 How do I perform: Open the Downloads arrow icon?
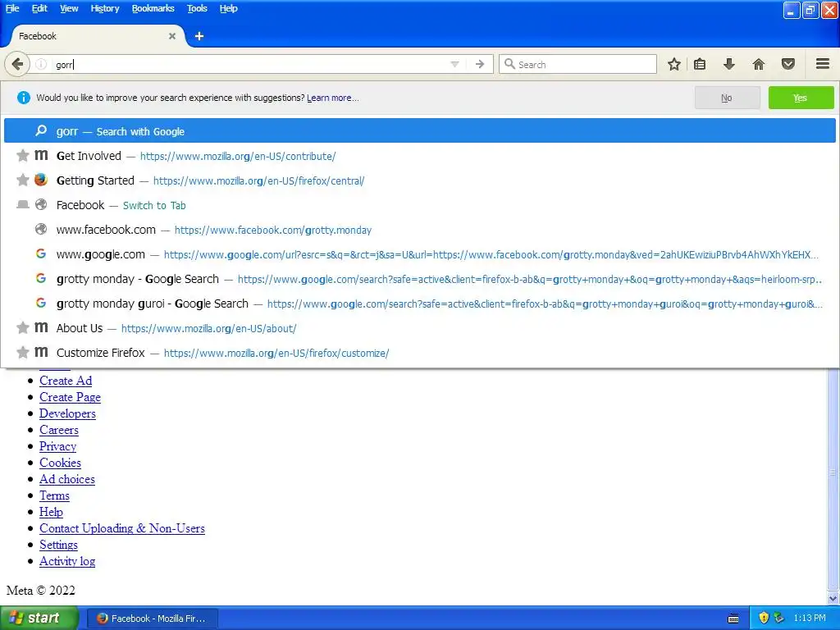[x=729, y=64]
